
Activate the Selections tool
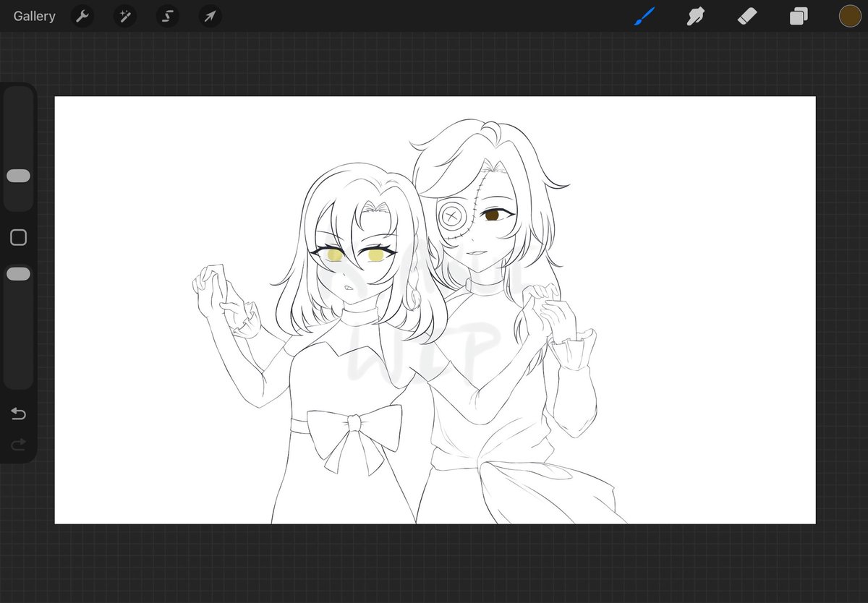tap(167, 16)
